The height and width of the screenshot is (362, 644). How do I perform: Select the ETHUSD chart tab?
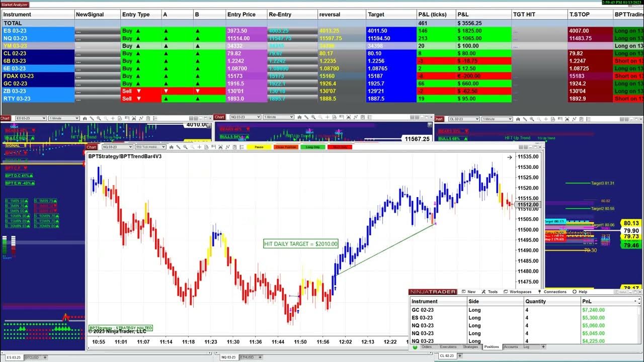tap(247, 357)
